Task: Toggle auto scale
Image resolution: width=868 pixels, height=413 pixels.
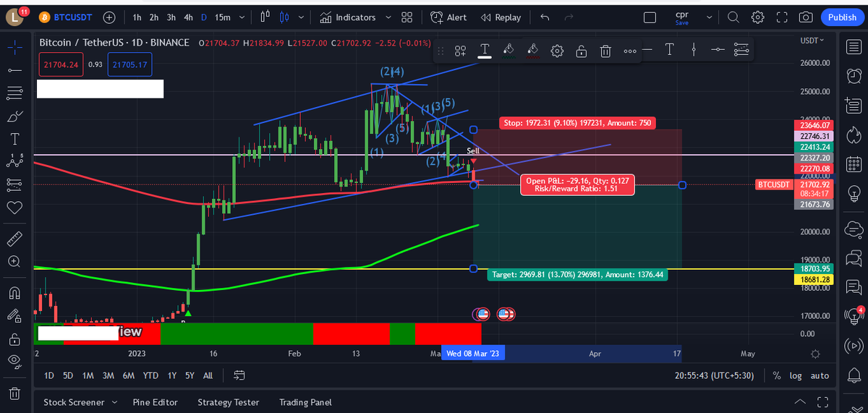Action: (x=820, y=375)
